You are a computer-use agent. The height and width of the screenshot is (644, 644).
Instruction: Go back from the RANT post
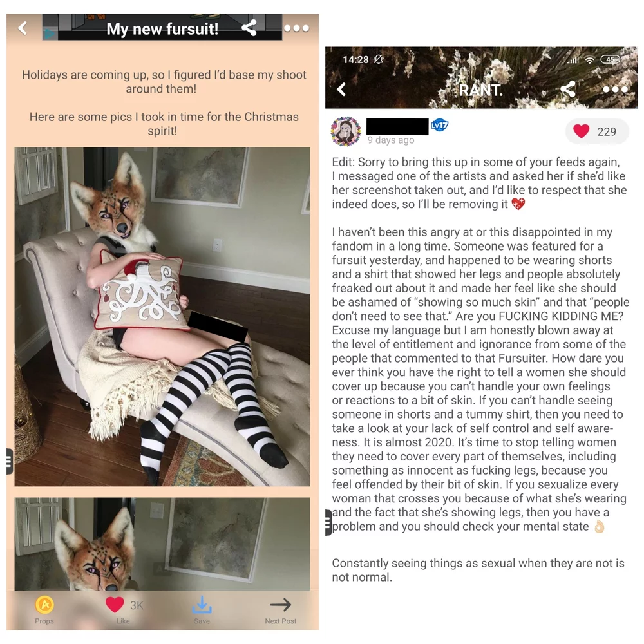click(342, 89)
